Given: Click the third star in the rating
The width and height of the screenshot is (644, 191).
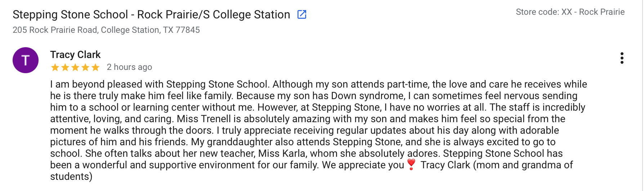Looking at the screenshot, I should tap(75, 67).
